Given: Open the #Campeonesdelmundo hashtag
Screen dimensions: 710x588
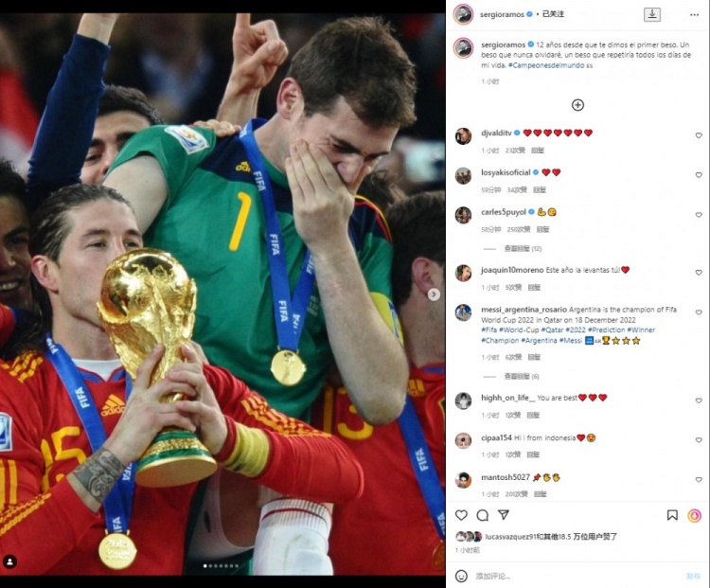Looking at the screenshot, I should click(546, 65).
